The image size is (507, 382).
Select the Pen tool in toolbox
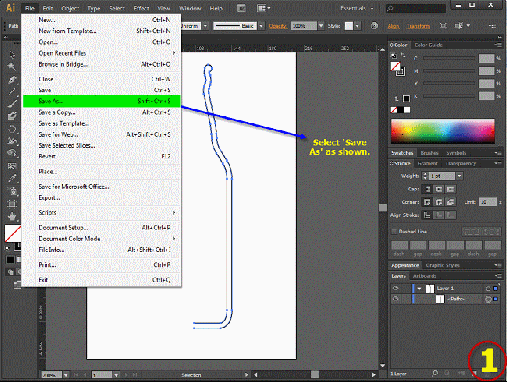click(x=12, y=79)
